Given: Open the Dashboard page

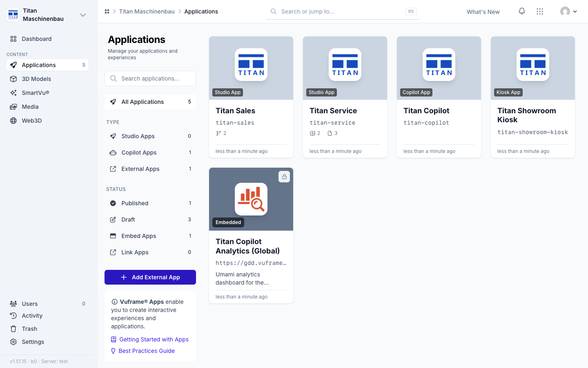Looking at the screenshot, I should point(47,39).
